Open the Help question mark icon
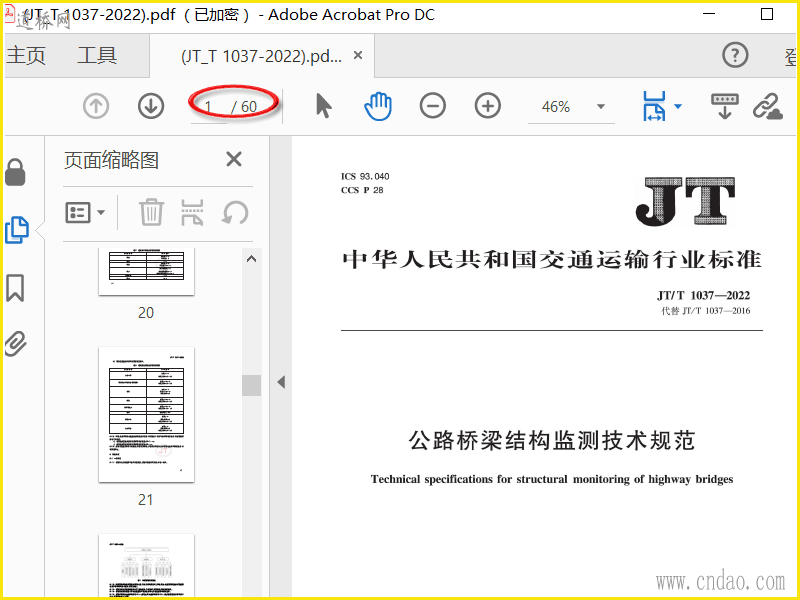This screenshot has height=600, width=800. coord(735,55)
